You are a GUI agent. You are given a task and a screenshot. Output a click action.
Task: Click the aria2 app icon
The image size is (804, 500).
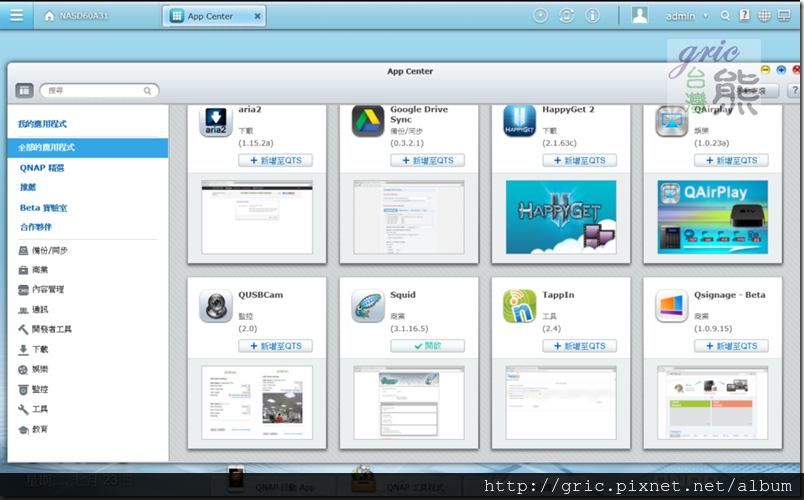[216, 121]
